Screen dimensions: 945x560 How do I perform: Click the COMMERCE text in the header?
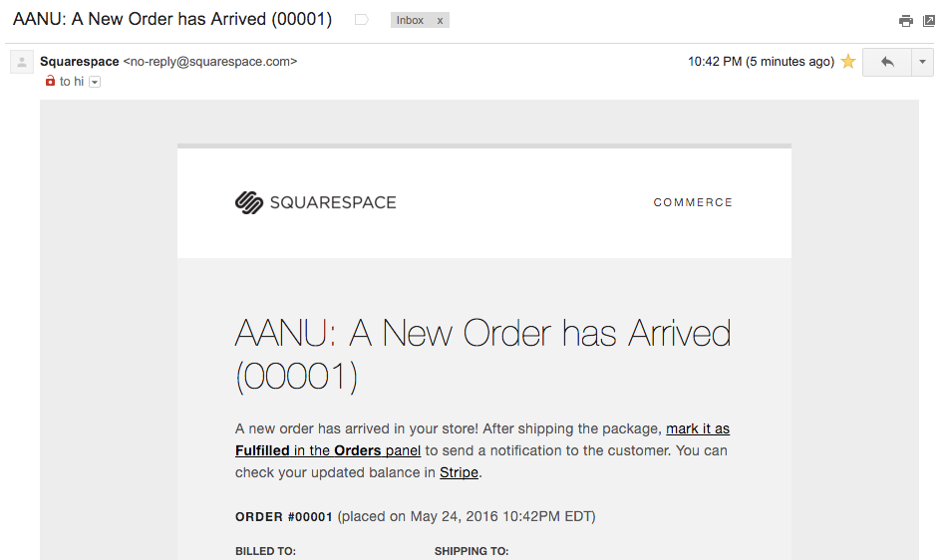pos(693,202)
